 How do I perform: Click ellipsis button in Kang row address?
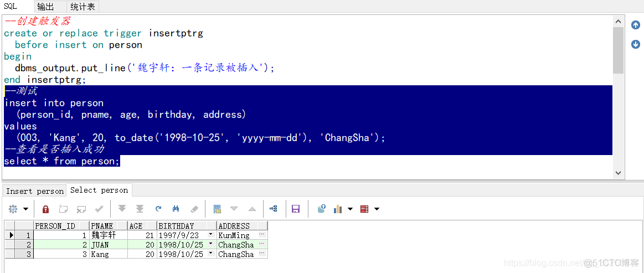[262, 254]
